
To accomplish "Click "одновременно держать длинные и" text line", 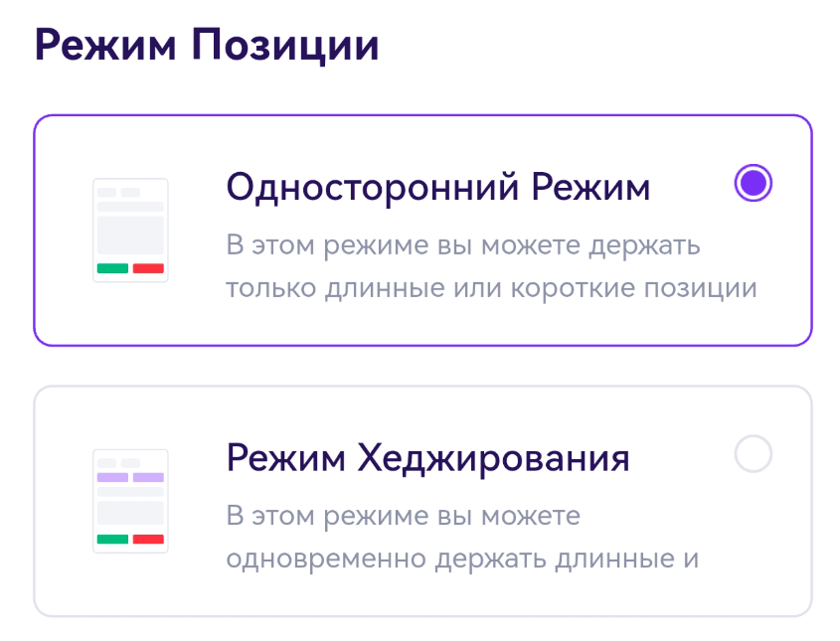I will [x=462, y=559].
